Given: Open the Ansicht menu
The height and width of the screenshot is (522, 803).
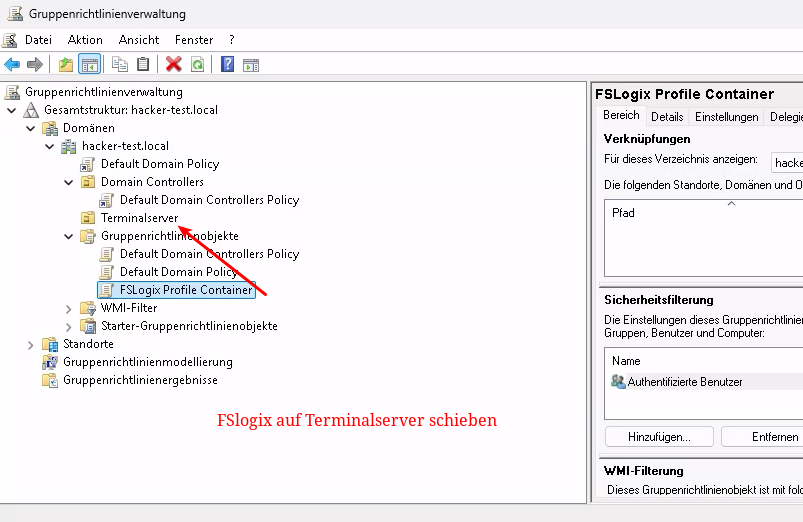Looking at the screenshot, I should click(x=139, y=40).
